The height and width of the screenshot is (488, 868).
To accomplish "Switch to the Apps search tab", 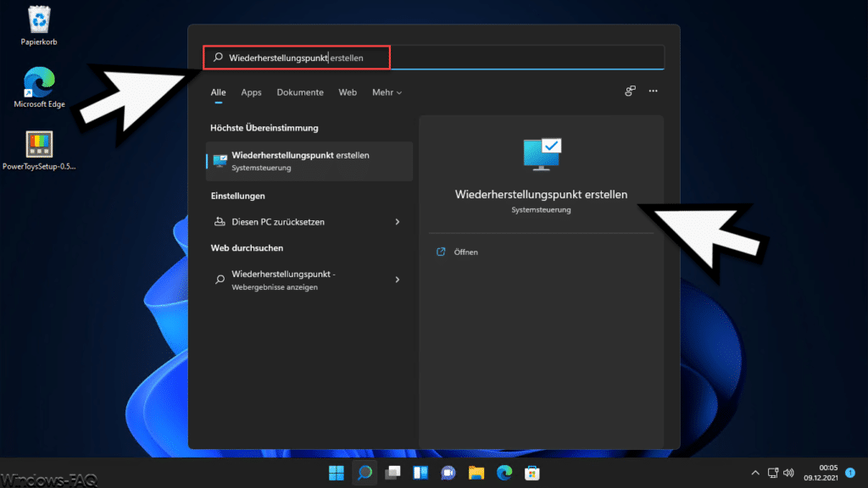I will point(251,92).
